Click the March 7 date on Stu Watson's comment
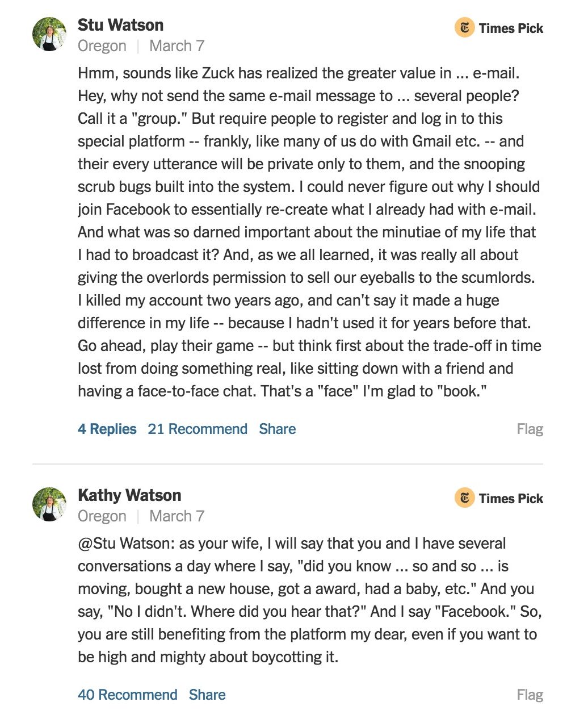Screen dimensions: 588x727 [x=177, y=46]
